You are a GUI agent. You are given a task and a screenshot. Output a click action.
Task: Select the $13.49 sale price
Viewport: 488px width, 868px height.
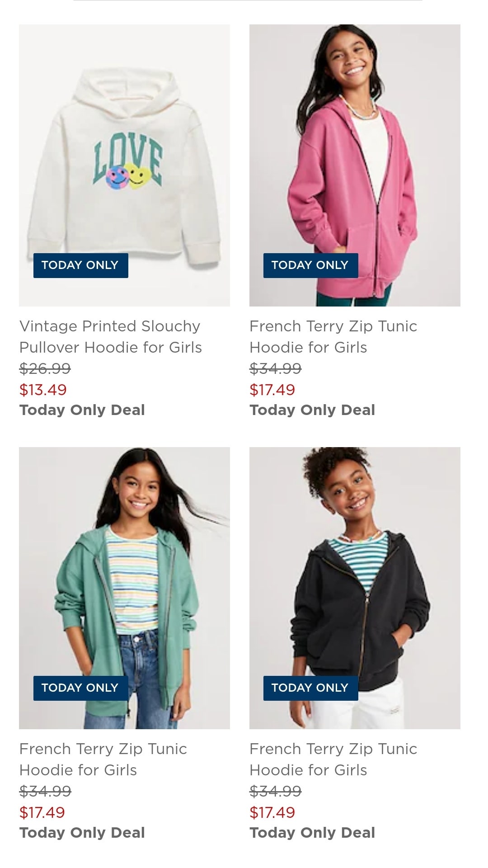[x=43, y=390]
